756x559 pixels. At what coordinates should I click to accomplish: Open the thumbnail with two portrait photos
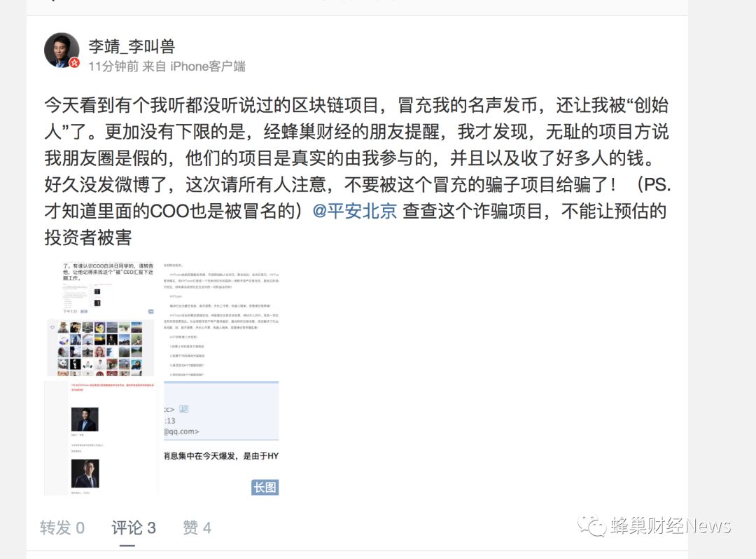click(x=101, y=438)
